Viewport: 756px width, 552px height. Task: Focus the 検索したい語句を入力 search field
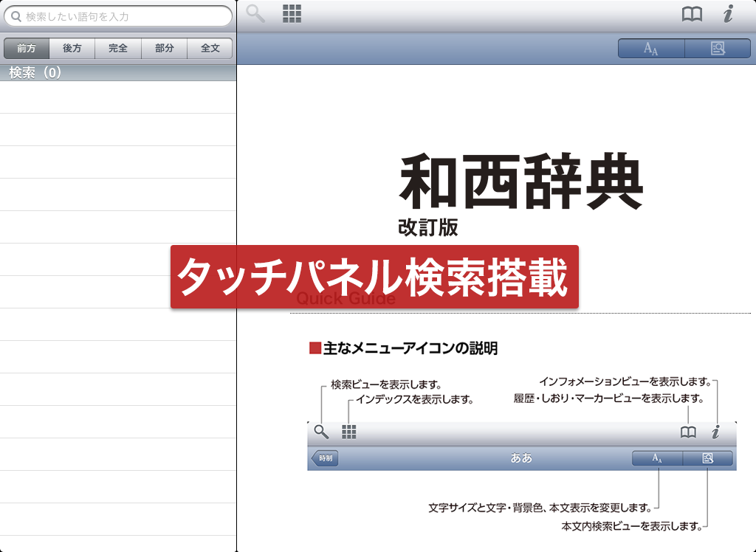(x=122, y=16)
